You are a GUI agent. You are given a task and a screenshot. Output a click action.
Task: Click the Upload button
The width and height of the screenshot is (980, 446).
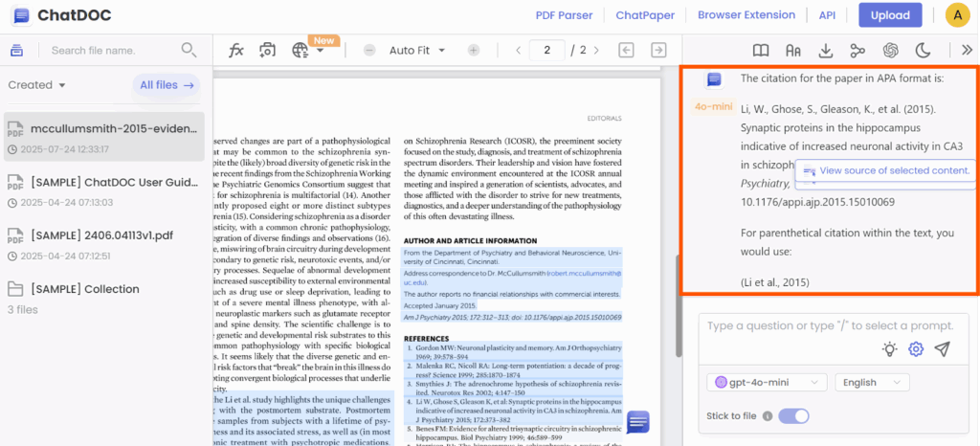coord(890,15)
